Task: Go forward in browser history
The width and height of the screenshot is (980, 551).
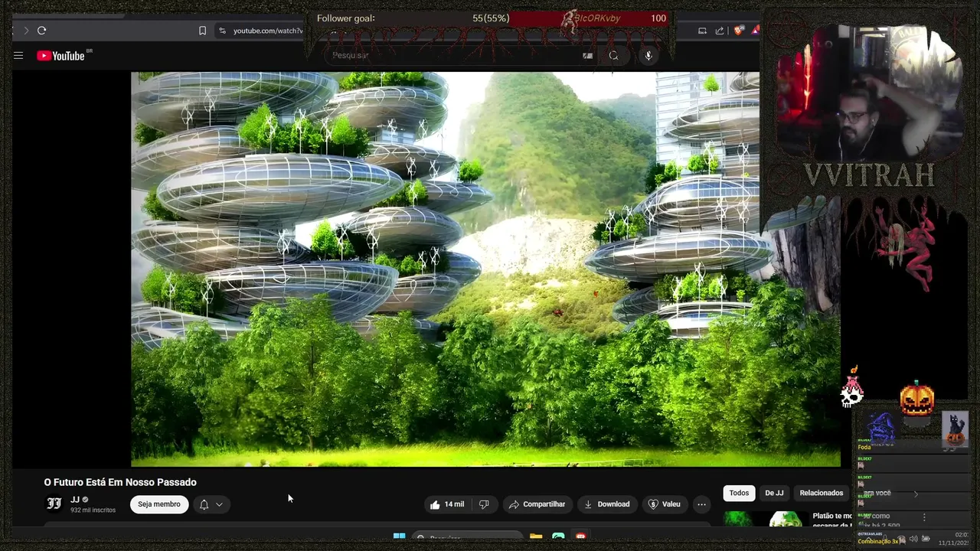Action: (26, 31)
